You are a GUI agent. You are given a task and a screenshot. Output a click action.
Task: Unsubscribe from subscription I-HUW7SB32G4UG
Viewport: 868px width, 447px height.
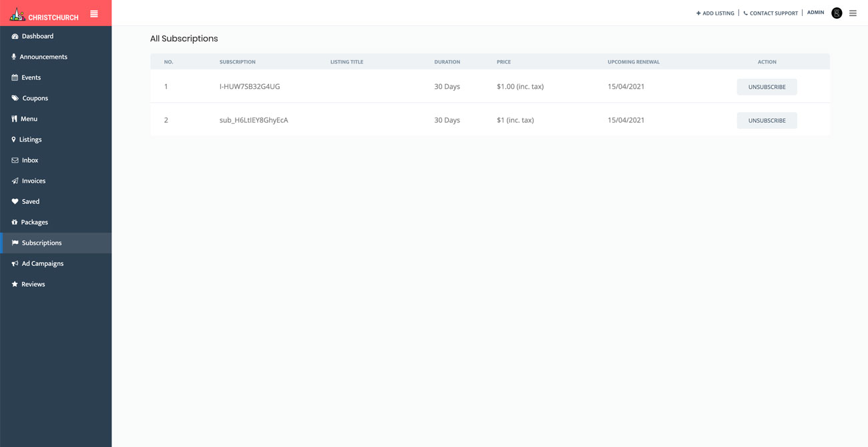(767, 87)
